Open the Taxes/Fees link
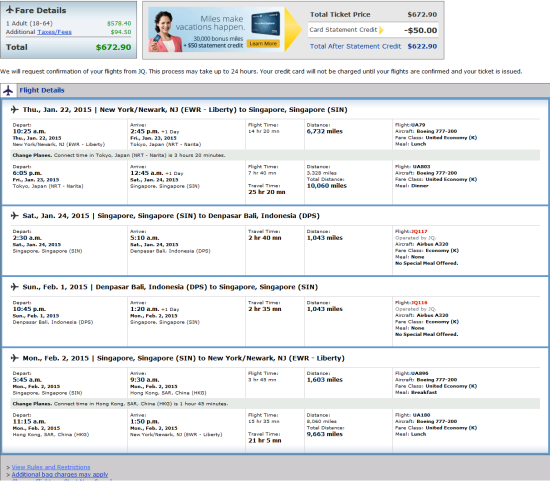 click(54, 32)
